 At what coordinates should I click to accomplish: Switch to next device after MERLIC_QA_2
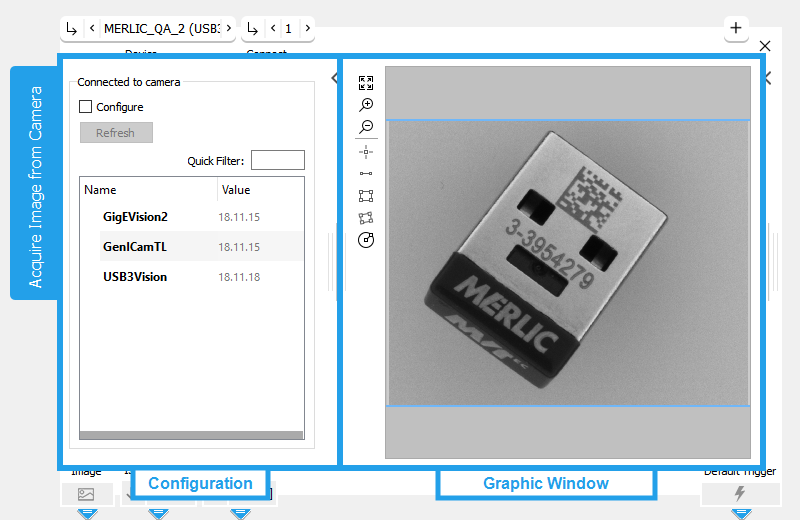(228, 28)
